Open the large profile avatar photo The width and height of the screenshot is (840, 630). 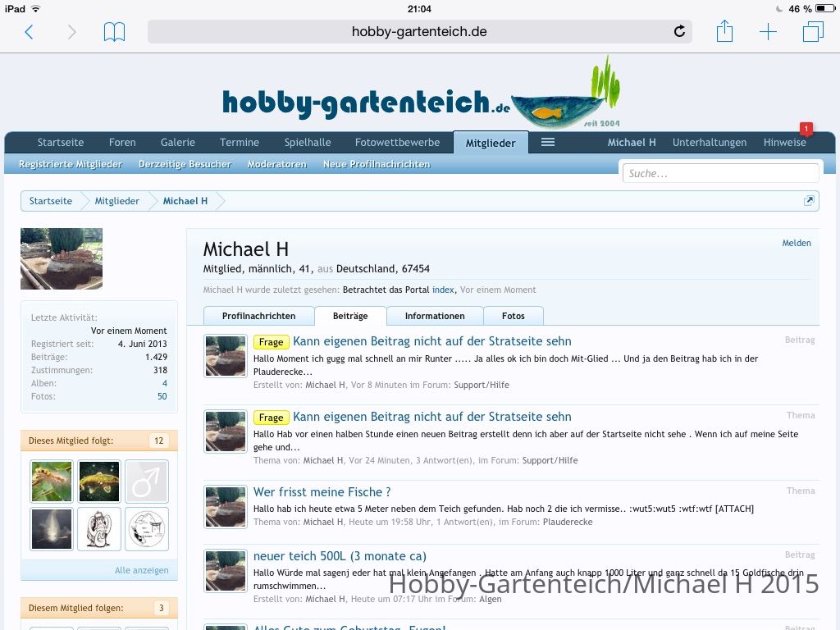coord(62,258)
